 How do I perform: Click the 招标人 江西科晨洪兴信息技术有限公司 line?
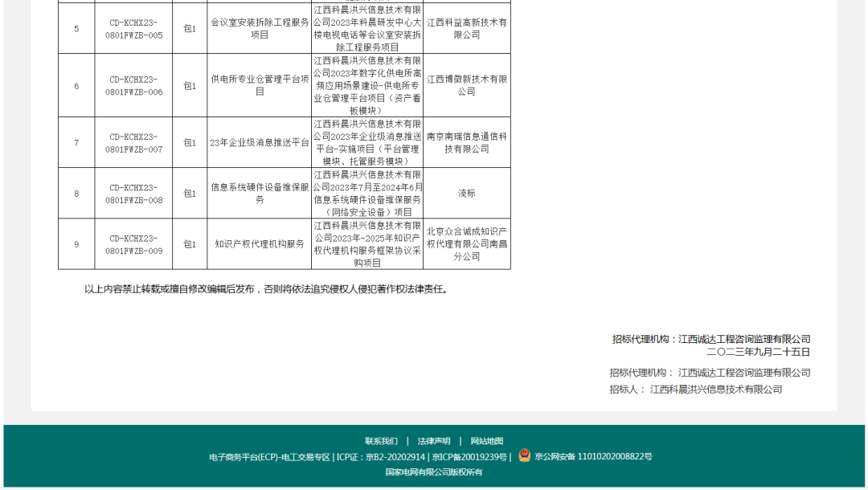695,390
